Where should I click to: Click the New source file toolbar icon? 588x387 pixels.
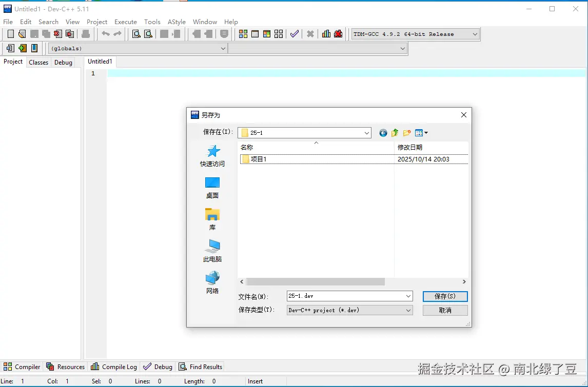pyautogui.click(x=11, y=34)
